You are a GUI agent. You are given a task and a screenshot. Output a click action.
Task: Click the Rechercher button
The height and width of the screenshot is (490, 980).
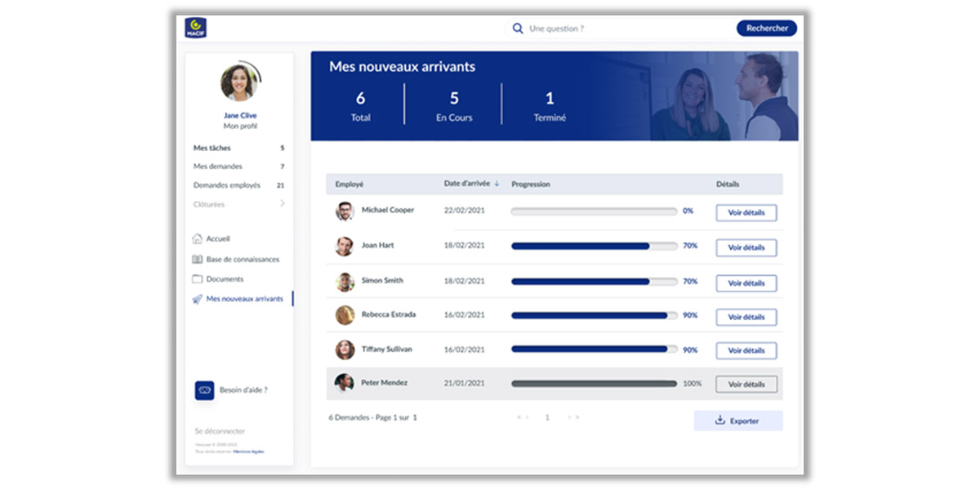[x=767, y=29]
